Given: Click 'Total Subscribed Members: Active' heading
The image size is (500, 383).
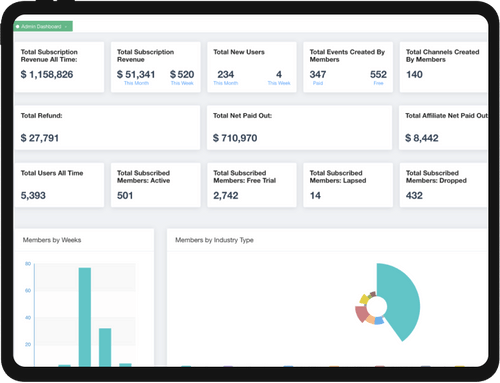Looking at the screenshot, I should point(144,177).
